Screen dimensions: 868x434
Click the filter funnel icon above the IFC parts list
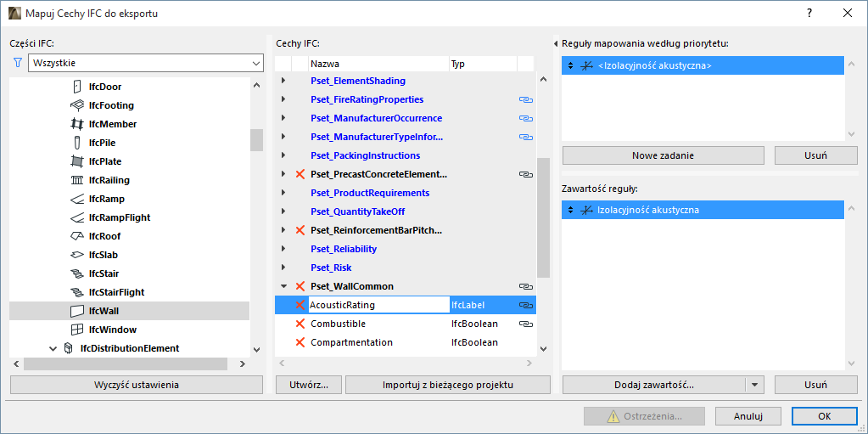click(16, 63)
